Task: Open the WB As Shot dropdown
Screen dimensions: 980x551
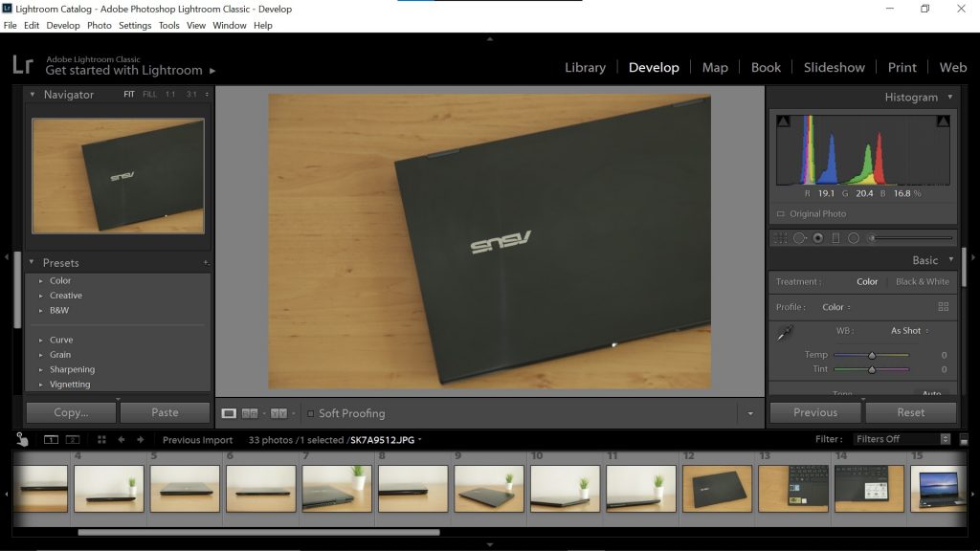Action: pyautogui.click(x=909, y=330)
